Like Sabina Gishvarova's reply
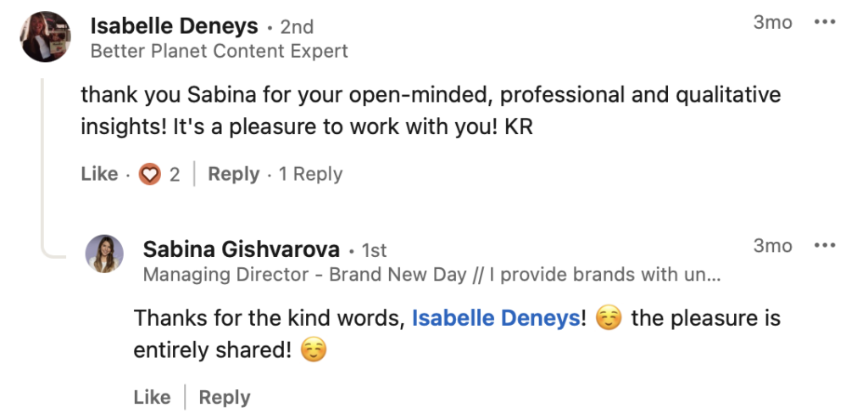 click(x=153, y=398)
